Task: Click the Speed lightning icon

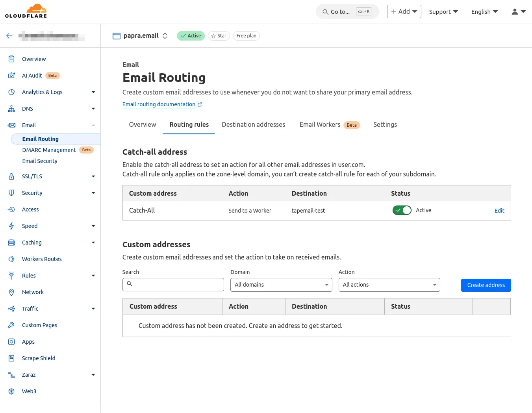Action: tap(11, 226)
